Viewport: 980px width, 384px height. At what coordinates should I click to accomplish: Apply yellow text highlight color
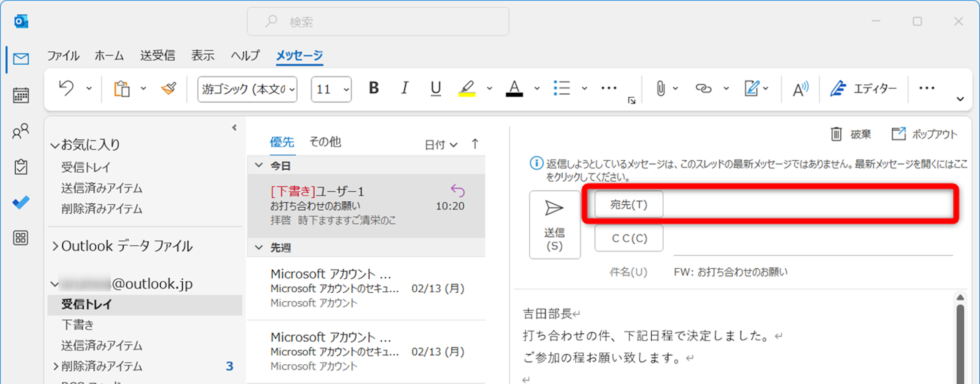[x=467, y=88]
